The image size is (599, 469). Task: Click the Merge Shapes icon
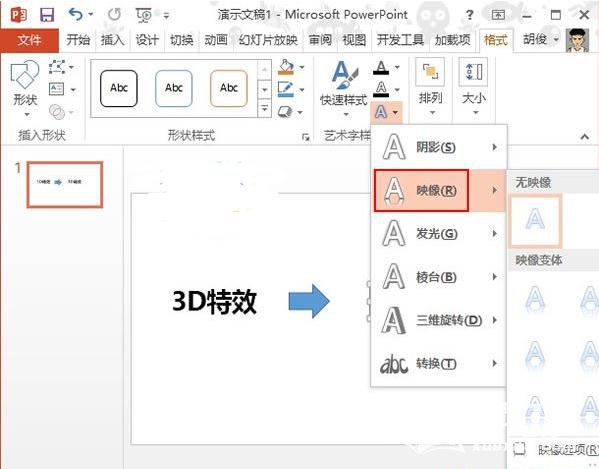(x=57, y=112)
